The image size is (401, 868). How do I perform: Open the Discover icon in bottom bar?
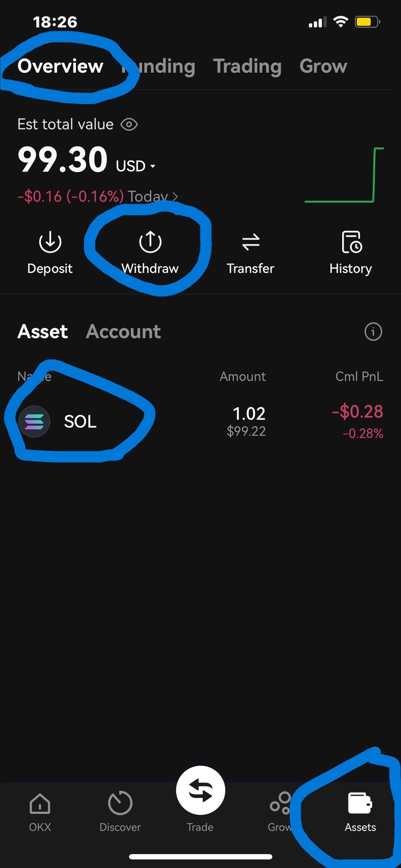[120, 804]
